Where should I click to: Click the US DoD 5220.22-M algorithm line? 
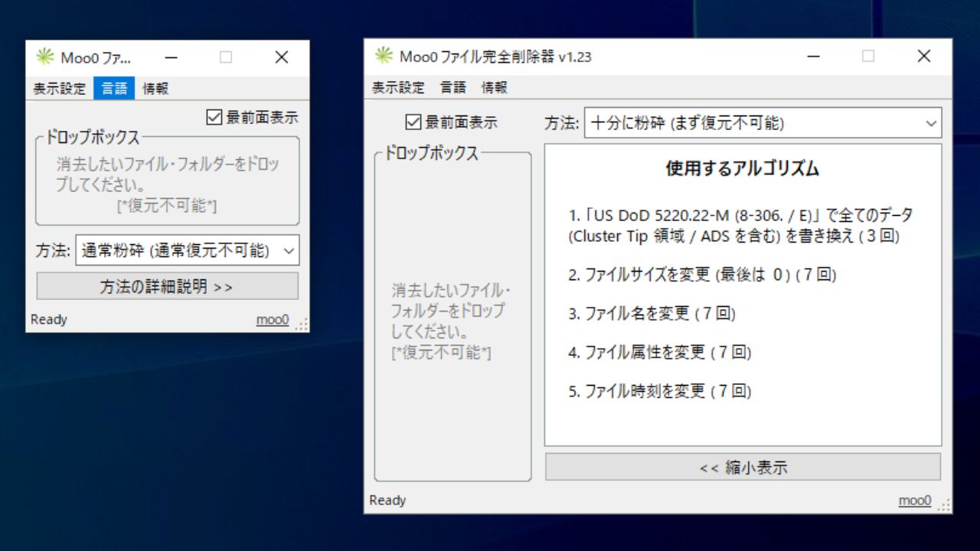click(740, 226)
